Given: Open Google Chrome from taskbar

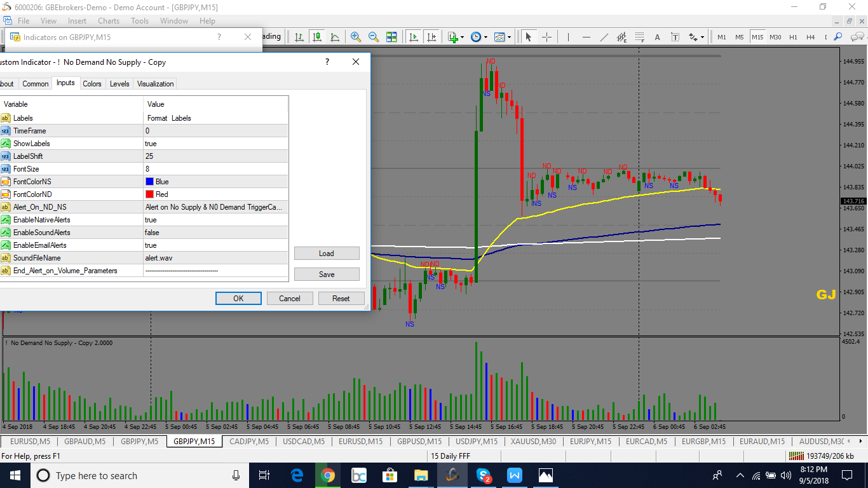Looking at the screenshot, I should pos(328,475).
